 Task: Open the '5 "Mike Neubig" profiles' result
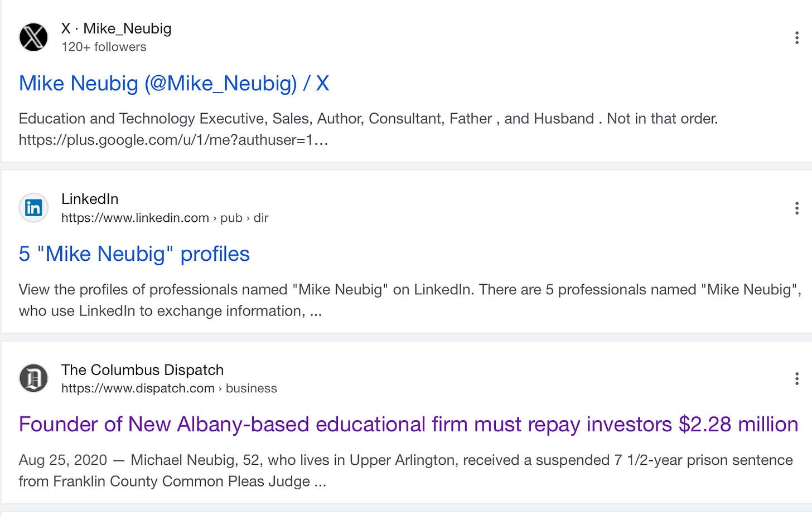[134, 254]
